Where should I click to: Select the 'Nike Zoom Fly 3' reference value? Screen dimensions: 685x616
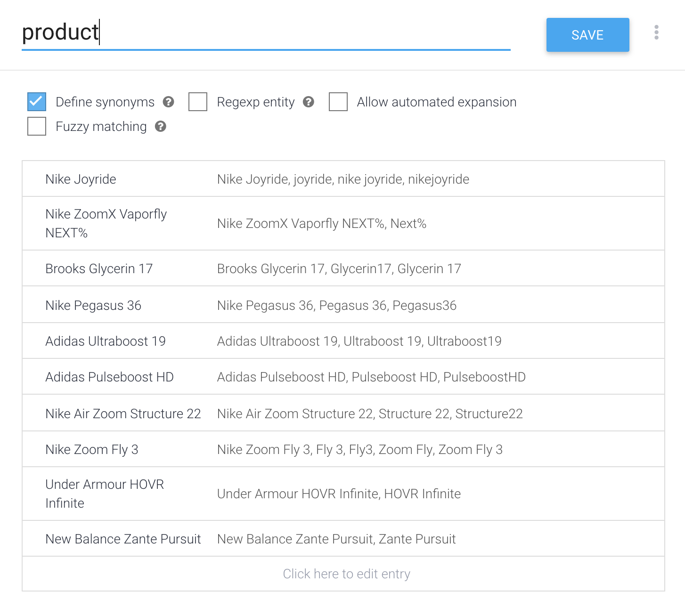pyautogui.click(x=92, y=449)
